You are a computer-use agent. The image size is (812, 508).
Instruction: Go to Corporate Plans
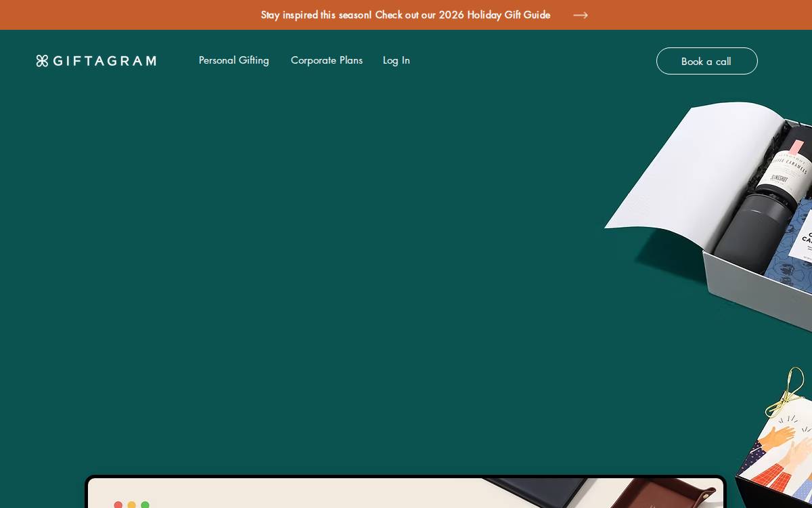[327, 60]
